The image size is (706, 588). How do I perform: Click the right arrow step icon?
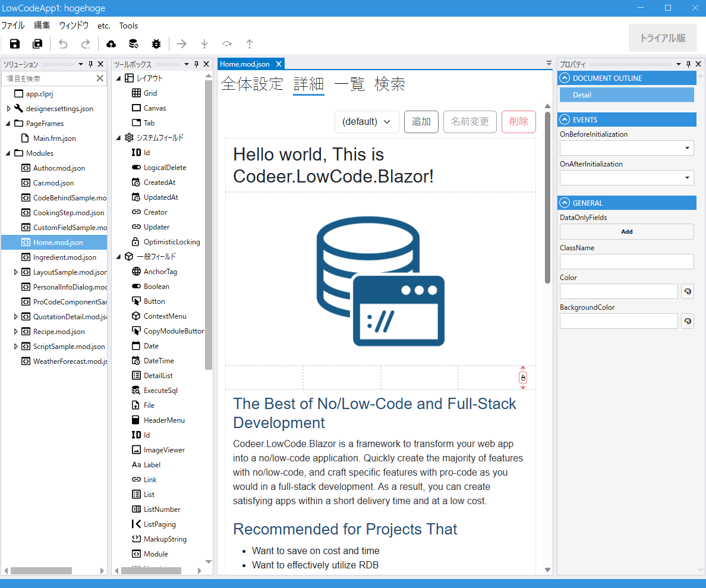(x=181, y=44)
